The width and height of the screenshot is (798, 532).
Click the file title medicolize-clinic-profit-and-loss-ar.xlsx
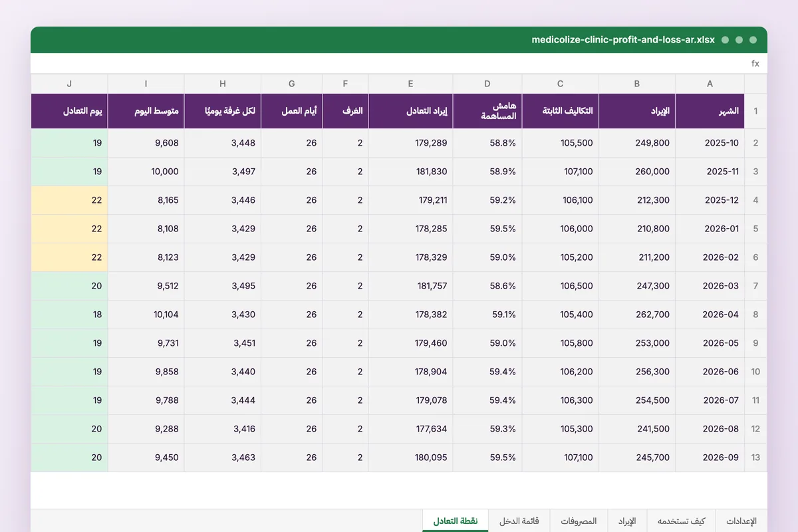[623, 40]
